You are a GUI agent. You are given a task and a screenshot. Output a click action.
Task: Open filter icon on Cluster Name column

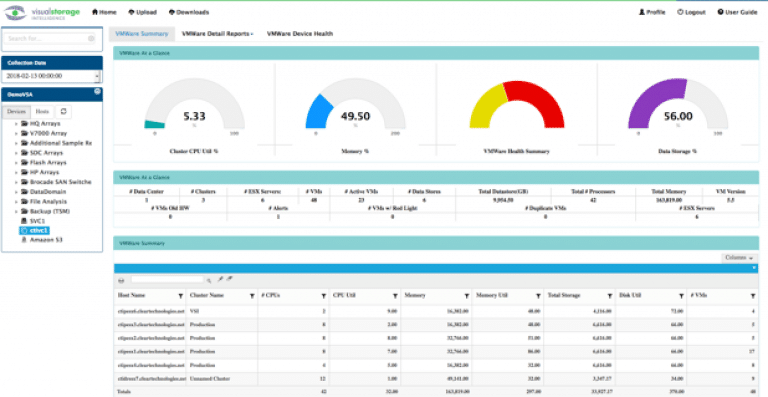point(252,296)
